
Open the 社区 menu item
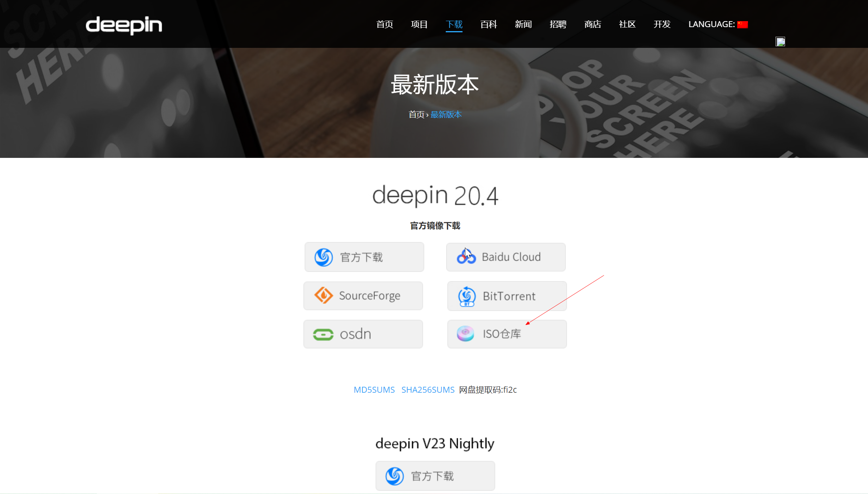627,24
